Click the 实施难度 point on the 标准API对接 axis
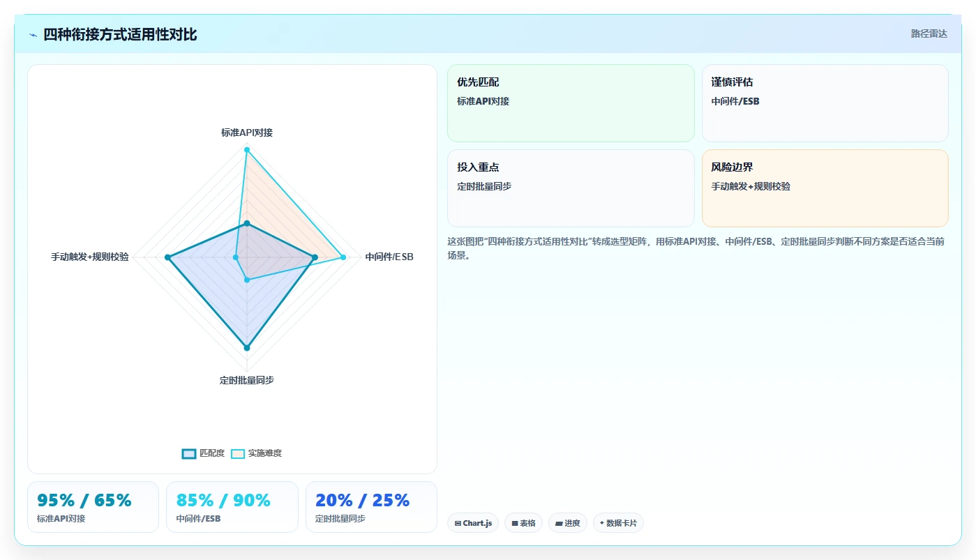The image size is (976, 560). (247, 149)
